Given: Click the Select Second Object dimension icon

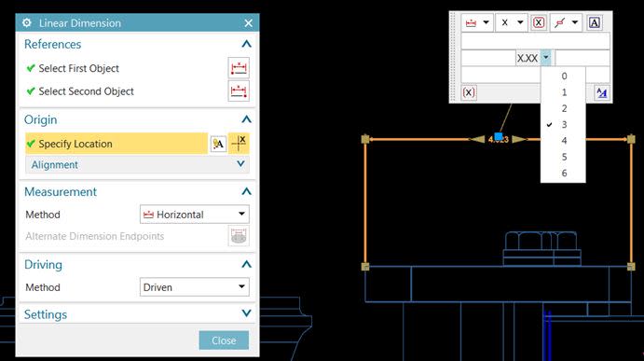Looking at the screenshot, I should 239,90.
